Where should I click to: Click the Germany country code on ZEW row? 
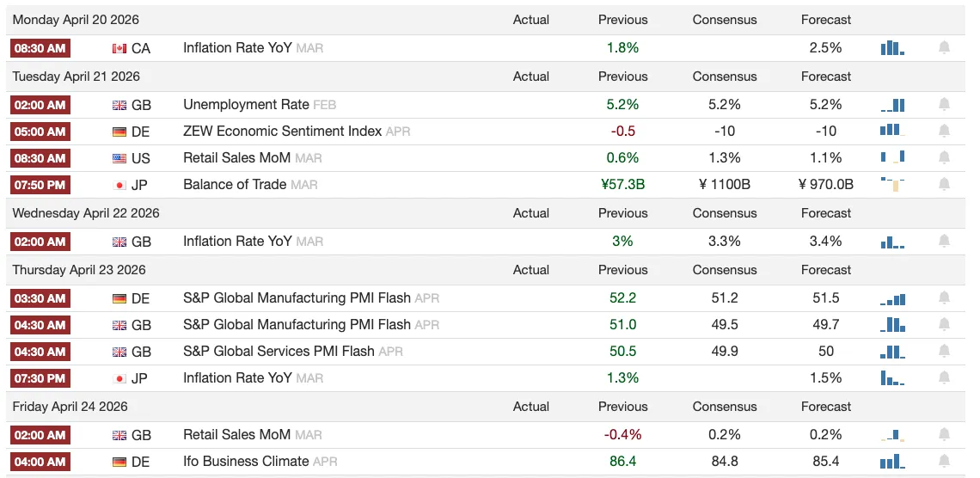click(140, 132)
